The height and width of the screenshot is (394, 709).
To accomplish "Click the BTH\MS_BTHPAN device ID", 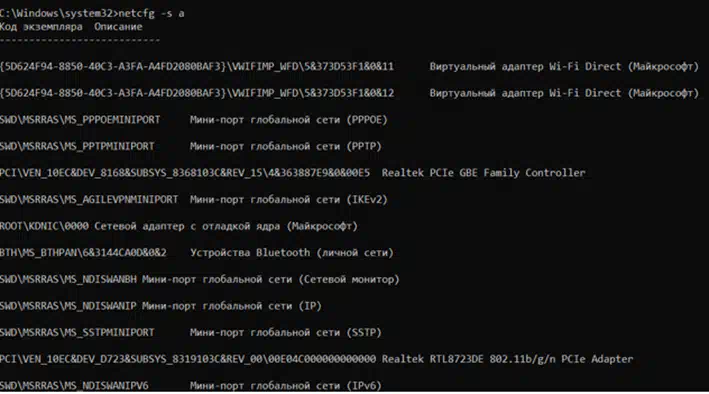I will (83, 253).
